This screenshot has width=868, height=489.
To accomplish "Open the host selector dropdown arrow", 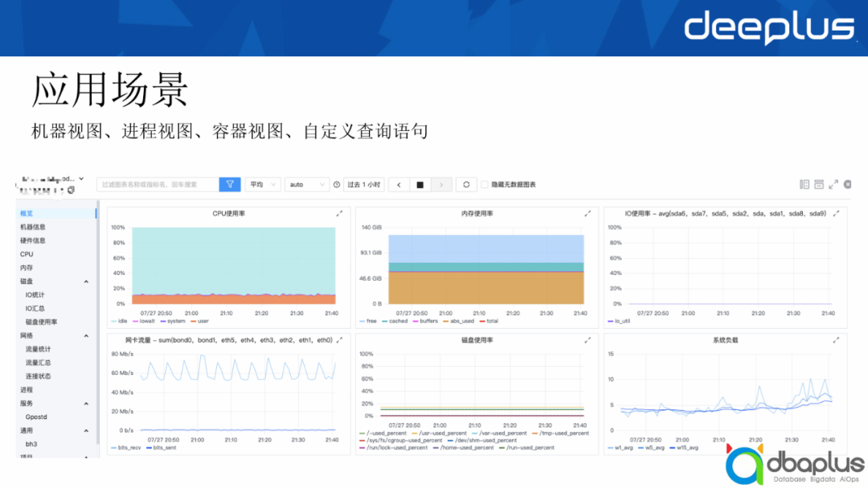I will pos(81,179).
